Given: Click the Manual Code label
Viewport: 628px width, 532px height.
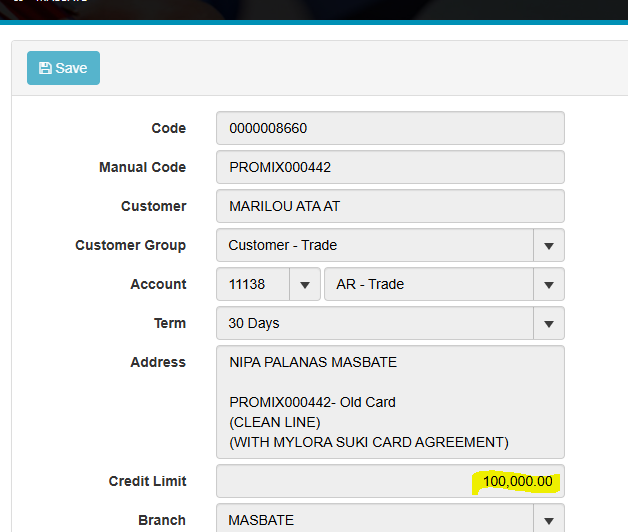Looking at the screenshot, I should click(142, 167).
